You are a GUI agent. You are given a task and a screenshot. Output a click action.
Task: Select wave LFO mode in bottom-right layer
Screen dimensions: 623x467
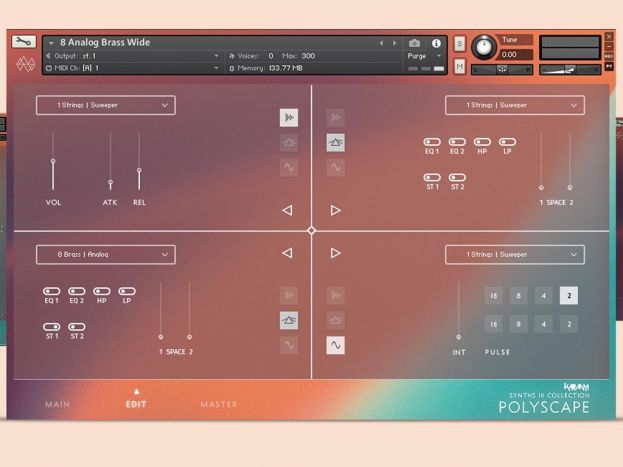tap(335, 345)
